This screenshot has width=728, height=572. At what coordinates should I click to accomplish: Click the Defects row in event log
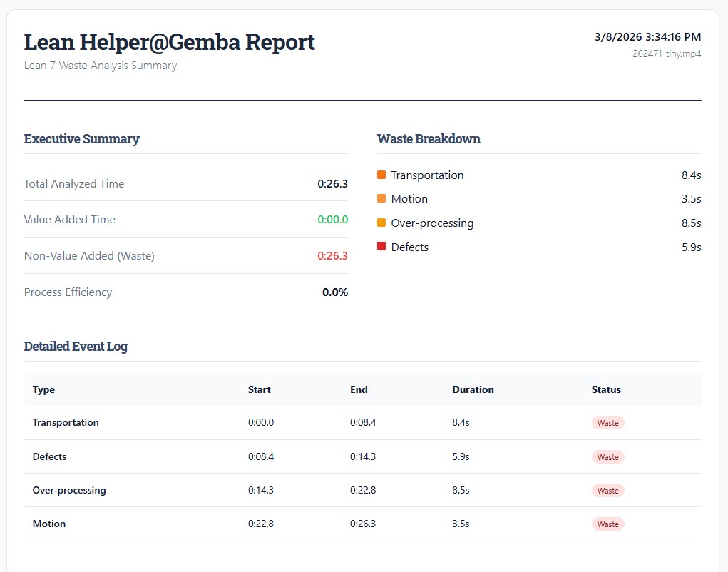pos(362,456)
